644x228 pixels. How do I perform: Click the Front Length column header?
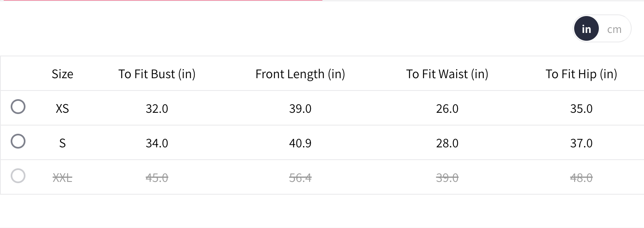(300, 74)
